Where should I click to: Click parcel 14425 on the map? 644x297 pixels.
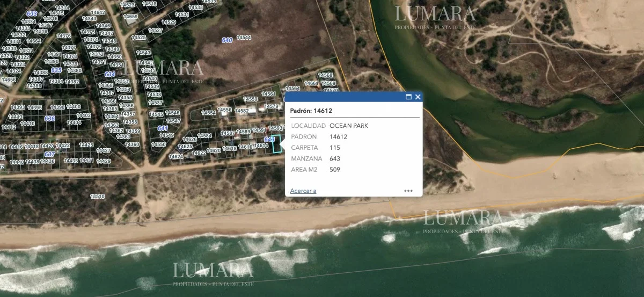[86, 145]
